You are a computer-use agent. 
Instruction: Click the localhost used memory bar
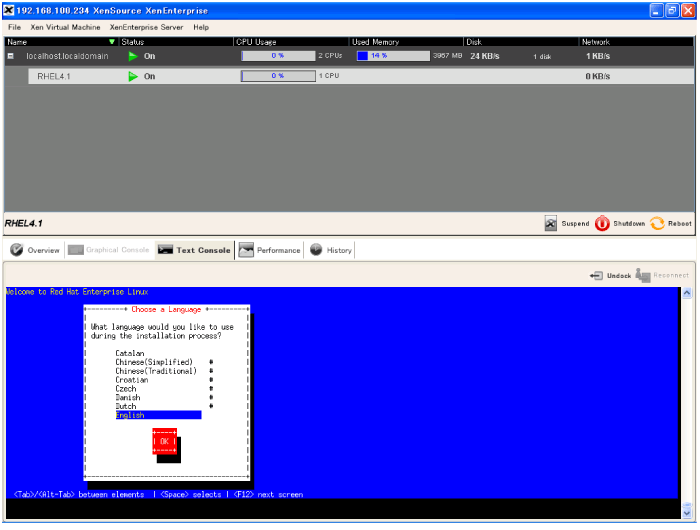[x=393, y=56]
